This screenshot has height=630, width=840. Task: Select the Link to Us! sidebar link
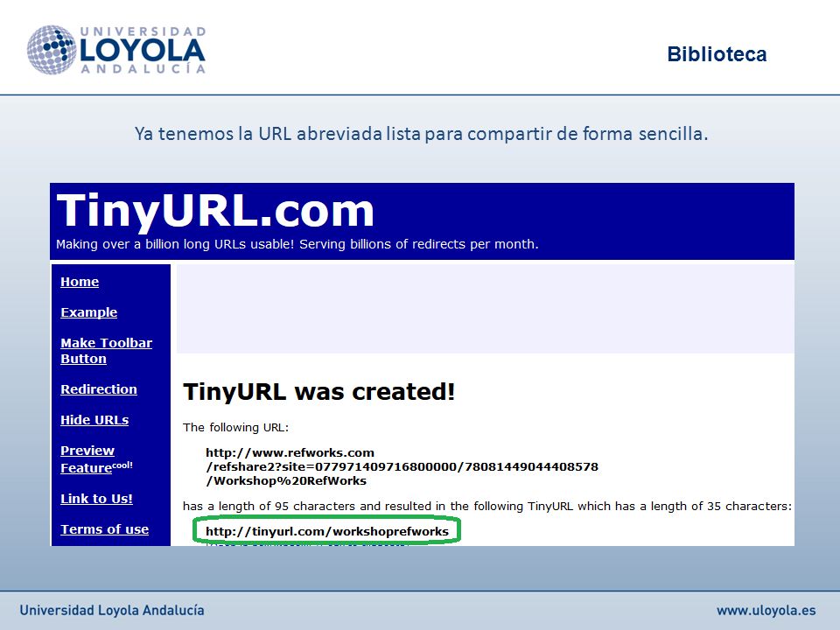(96, 499)
